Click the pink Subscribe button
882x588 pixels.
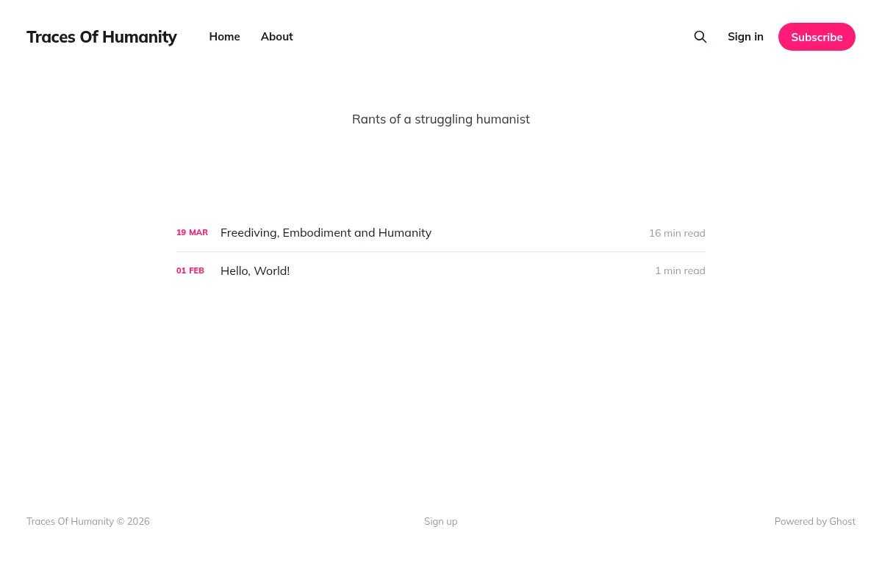pyautogui.click(x=817, y=37)
